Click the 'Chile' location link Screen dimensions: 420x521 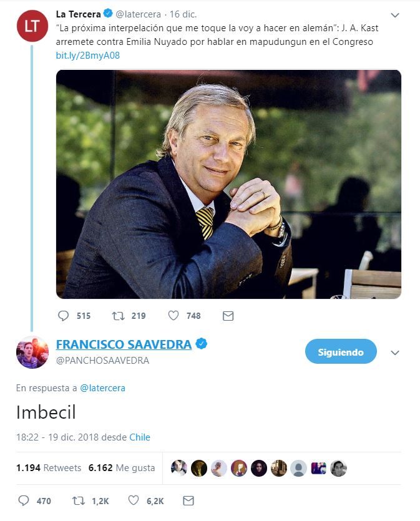(139, 437)
